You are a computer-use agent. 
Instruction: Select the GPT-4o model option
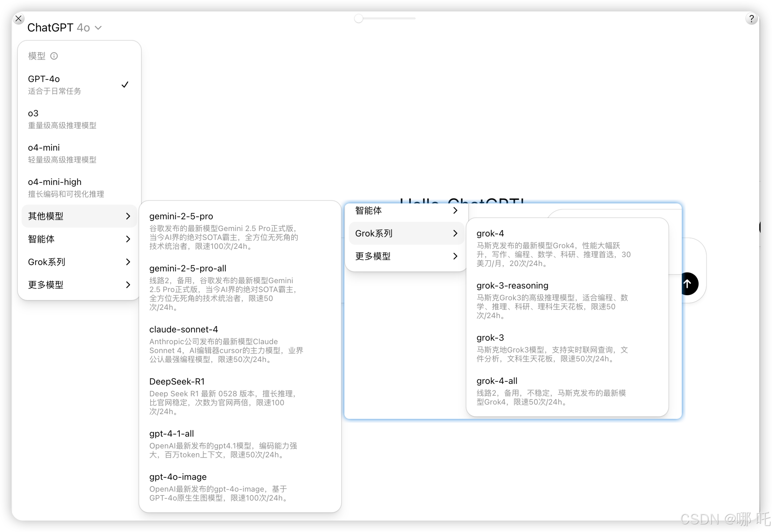click(79, 85)
